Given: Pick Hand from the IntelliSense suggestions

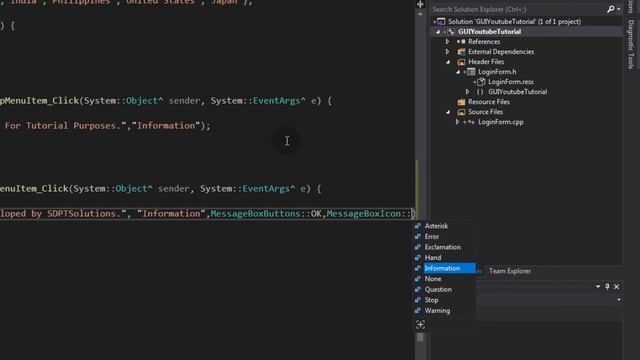Looking at the screenshot, I should click(x=433, y=258).
